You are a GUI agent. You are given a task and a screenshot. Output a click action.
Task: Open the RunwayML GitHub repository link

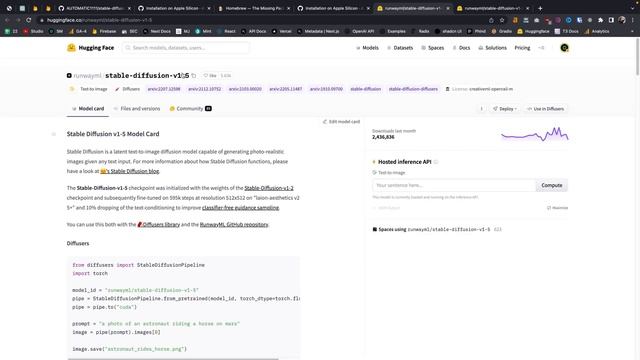(x=234, y=224)
